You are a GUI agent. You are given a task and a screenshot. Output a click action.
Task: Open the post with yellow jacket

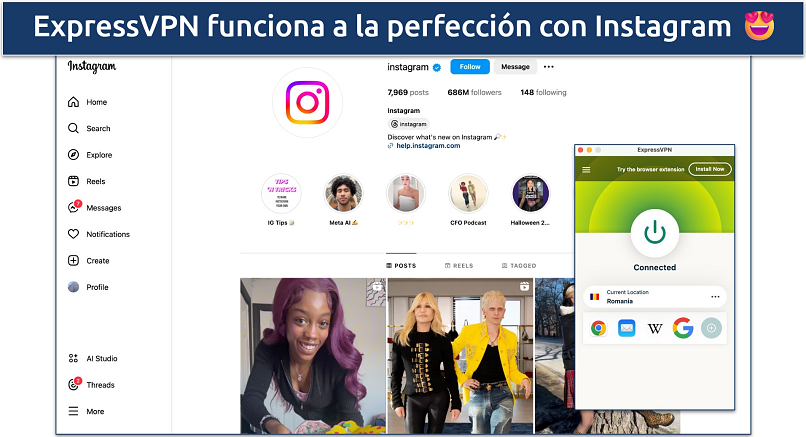coord(461,356)
